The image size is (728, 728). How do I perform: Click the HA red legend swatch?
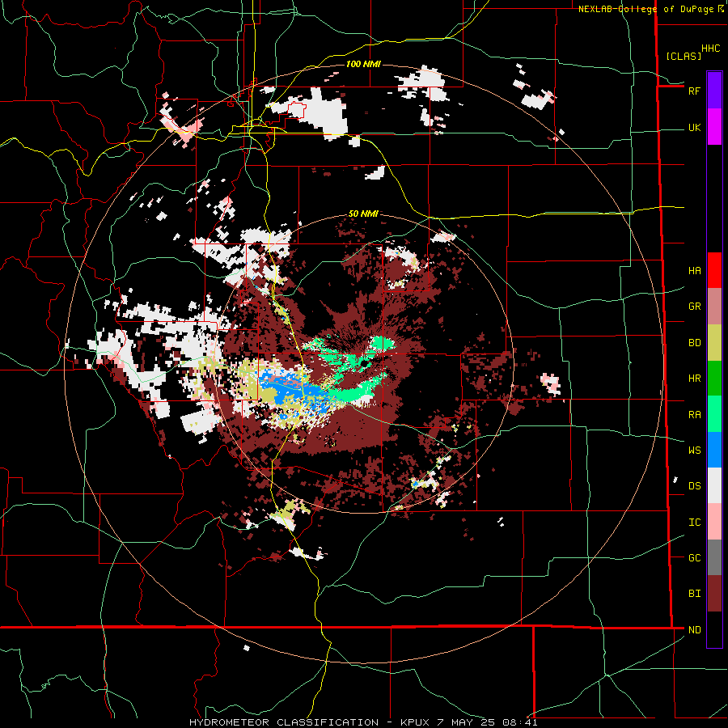click(714, 270)
